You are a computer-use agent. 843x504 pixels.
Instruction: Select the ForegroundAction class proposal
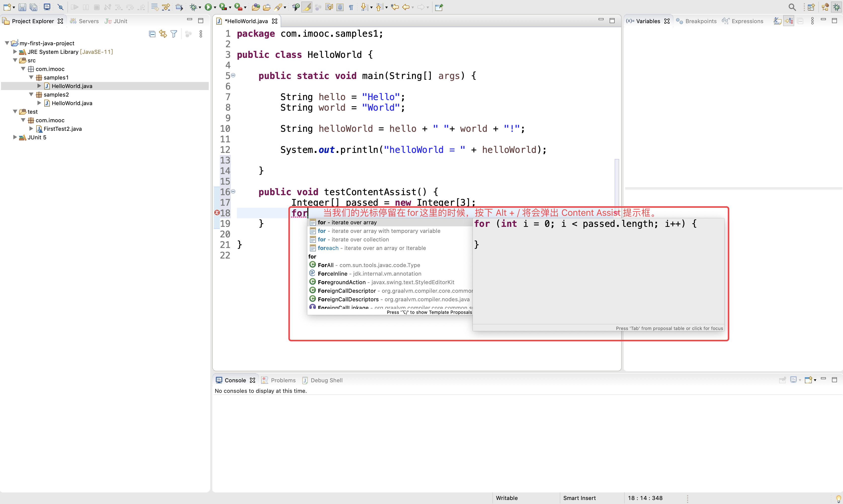point(390,282)
